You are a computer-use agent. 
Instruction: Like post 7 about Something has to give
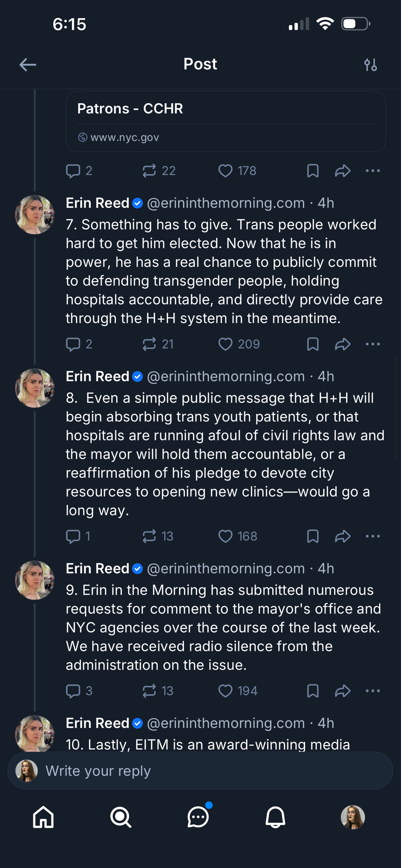coord(225,344)
